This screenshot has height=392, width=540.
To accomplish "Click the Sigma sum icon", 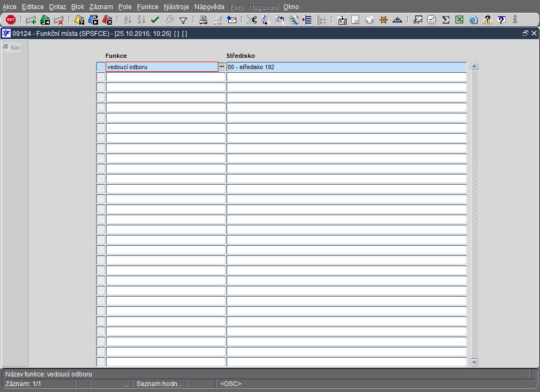I will pyautogui.click(x=446, y=20).
